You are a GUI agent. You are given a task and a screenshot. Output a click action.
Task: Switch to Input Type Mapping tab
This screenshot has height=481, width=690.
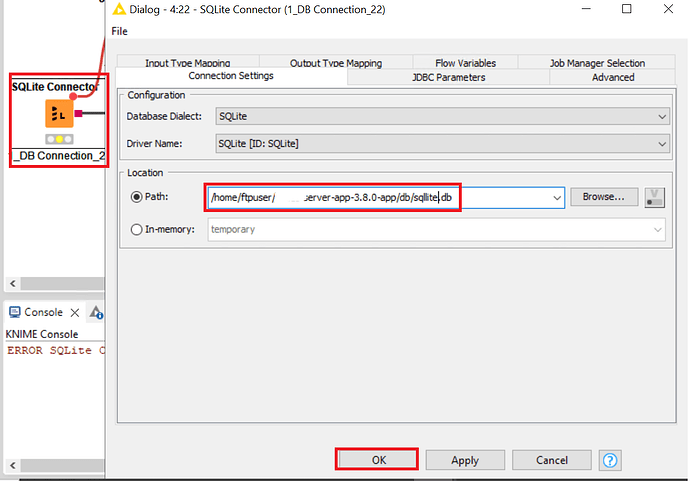(x=188, y=63)
